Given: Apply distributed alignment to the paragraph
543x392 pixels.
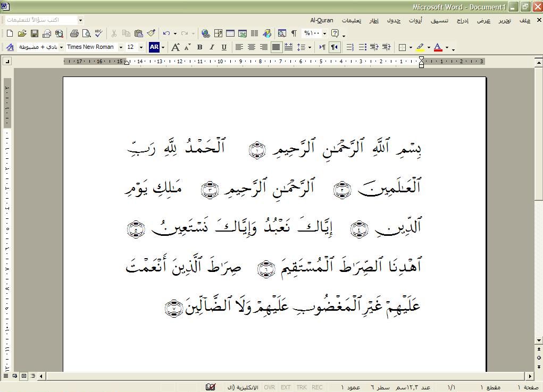Looking at the screenshot, I should tap(288, 47).
